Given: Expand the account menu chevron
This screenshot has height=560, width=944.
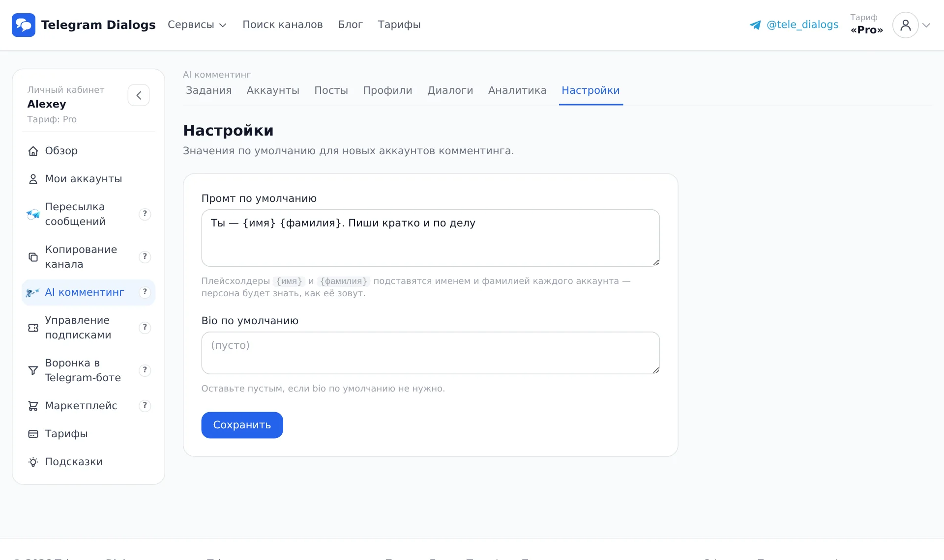Looking at the screenshot, I should 926,25.
